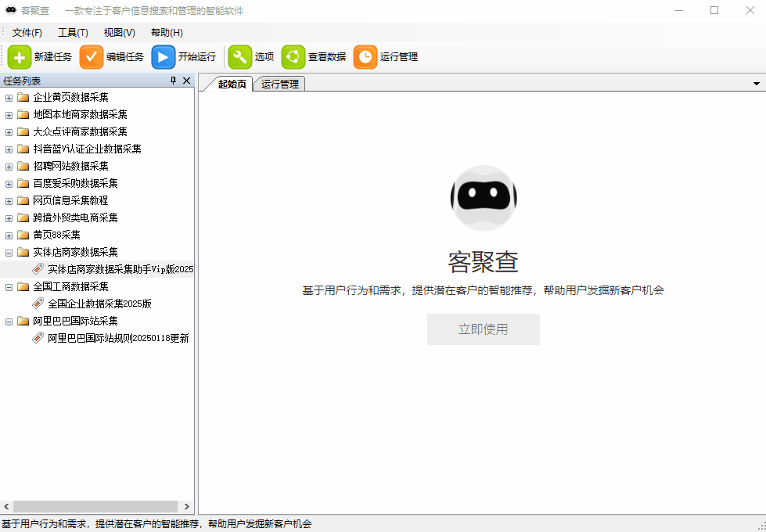The height and width of the screenshot is (532, 766).
Task: Click the folder icon of 大众点评商家数据采集
Action: [x=23, y=131]
